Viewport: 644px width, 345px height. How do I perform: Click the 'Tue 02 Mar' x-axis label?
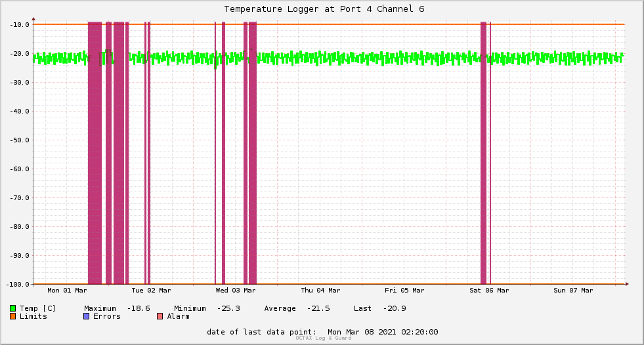click(x=151, y=291)
